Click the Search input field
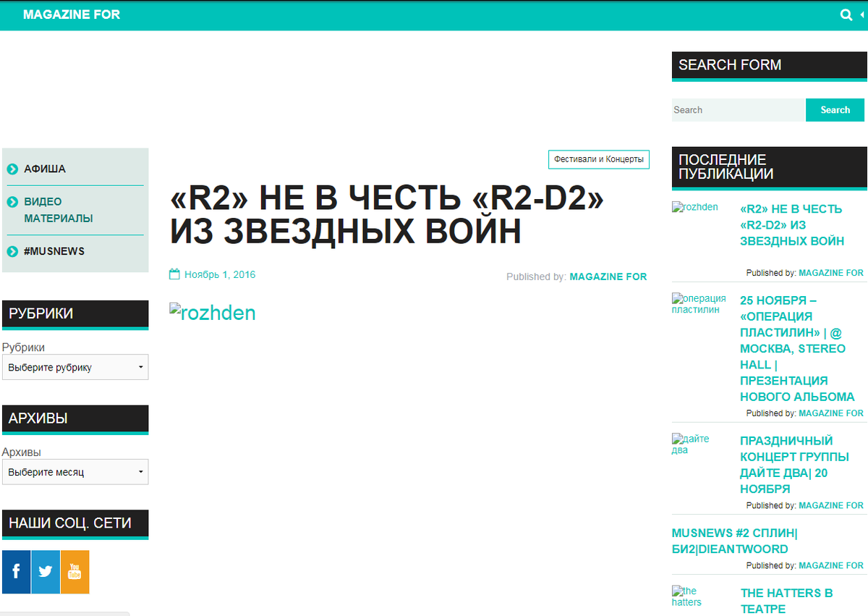 739,110
